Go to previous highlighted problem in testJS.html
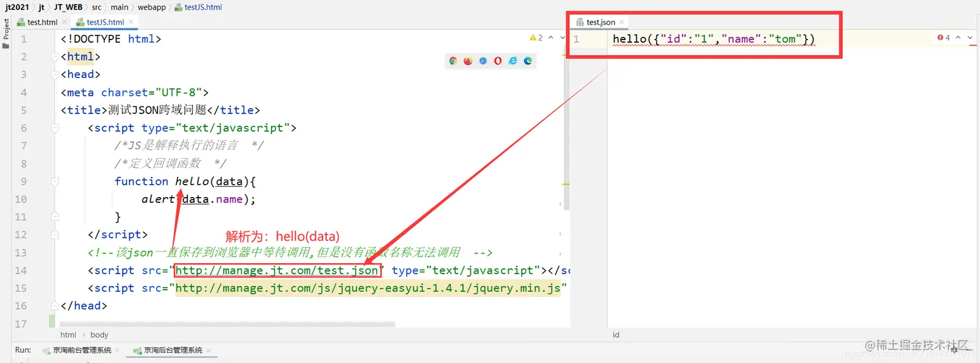Viewport: 980px width, 363px height. tap(551, 38)
